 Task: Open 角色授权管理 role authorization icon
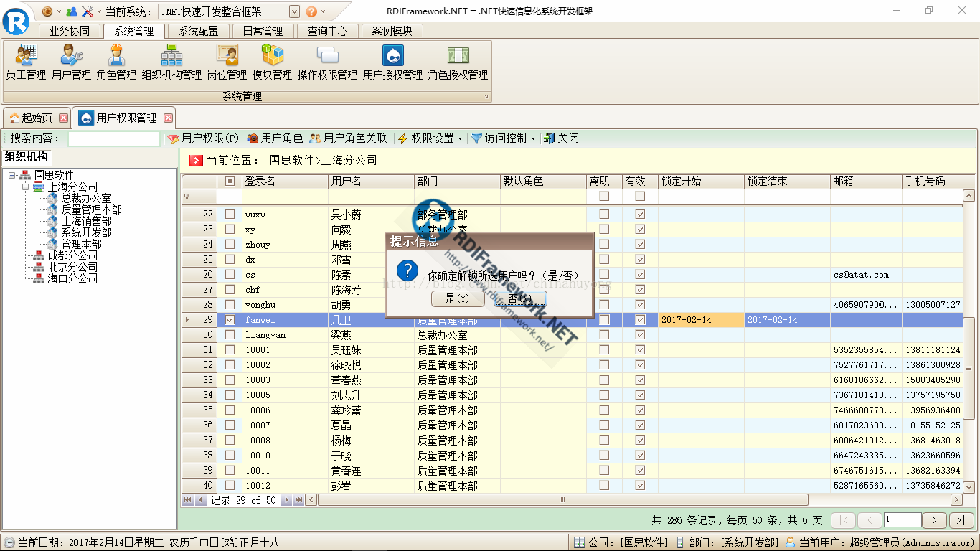click(458, 62)
